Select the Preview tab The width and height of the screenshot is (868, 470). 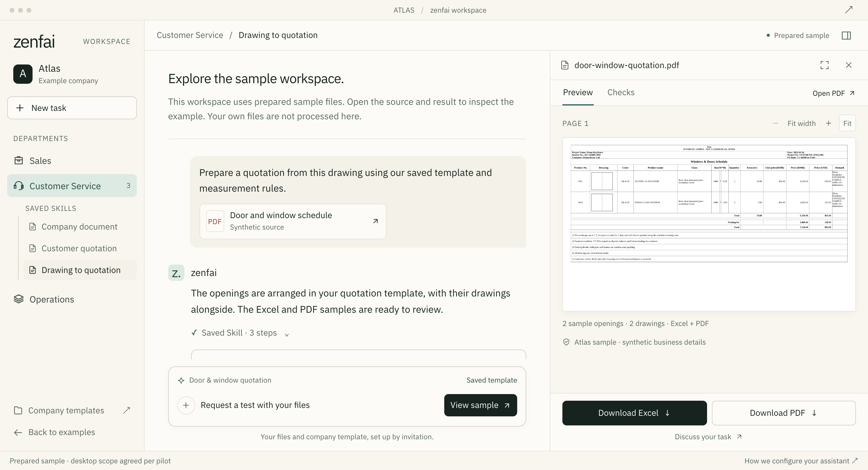tap(577, 92)
